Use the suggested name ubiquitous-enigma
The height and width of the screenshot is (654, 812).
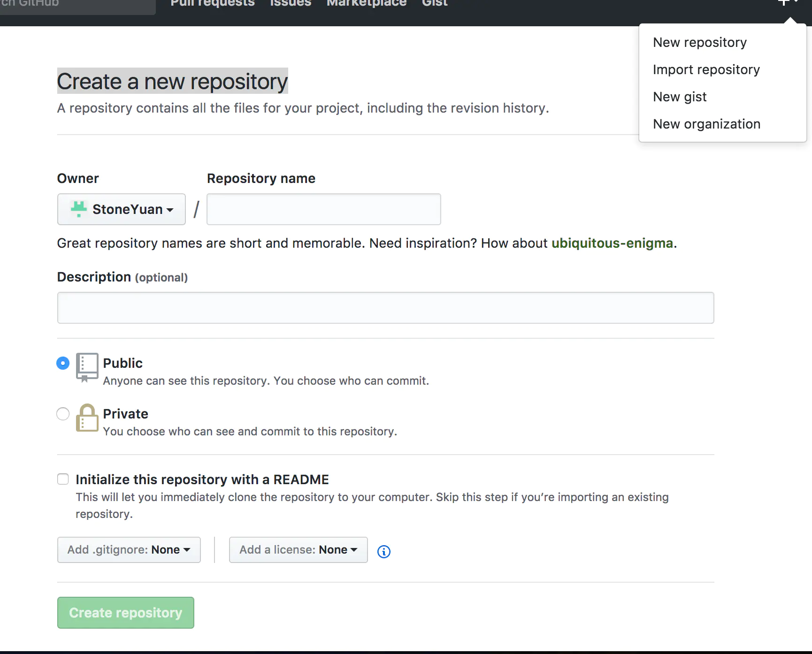612,243
